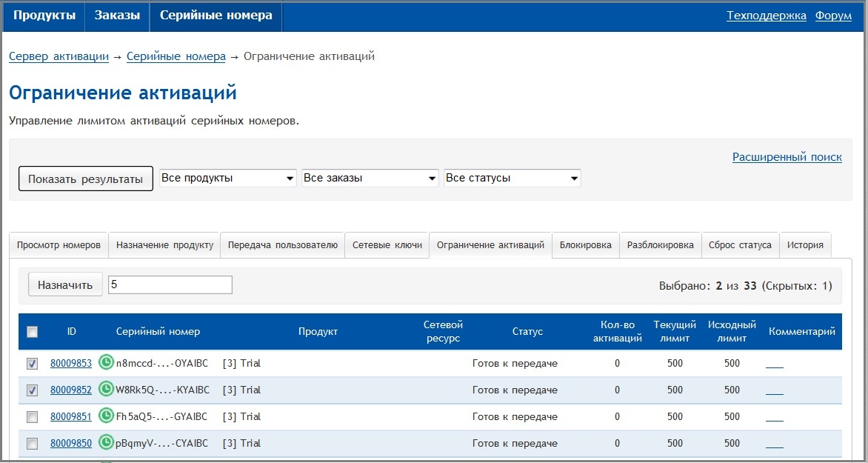The image size is (868, 463).
Task: Go to 'Заказы' in top menu
Action: [117, 16]
